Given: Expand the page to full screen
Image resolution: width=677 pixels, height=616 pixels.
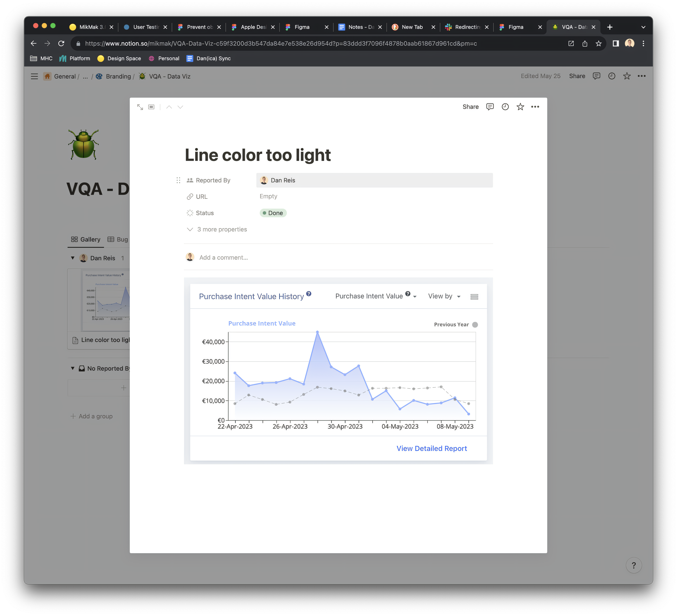Looking at the screenshot, I should [140, 107].
